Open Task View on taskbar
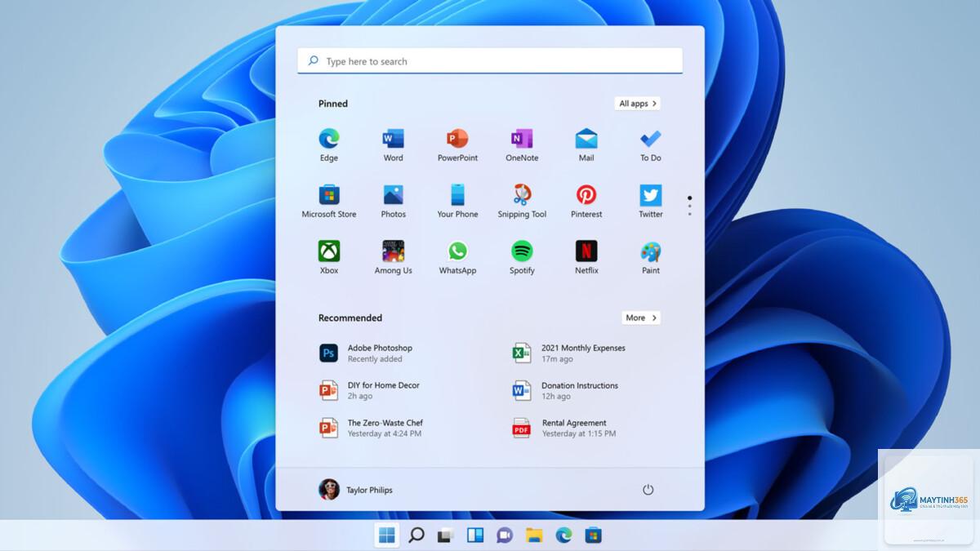The height and width of the screenshot is (551, 980). pos(445,535)
